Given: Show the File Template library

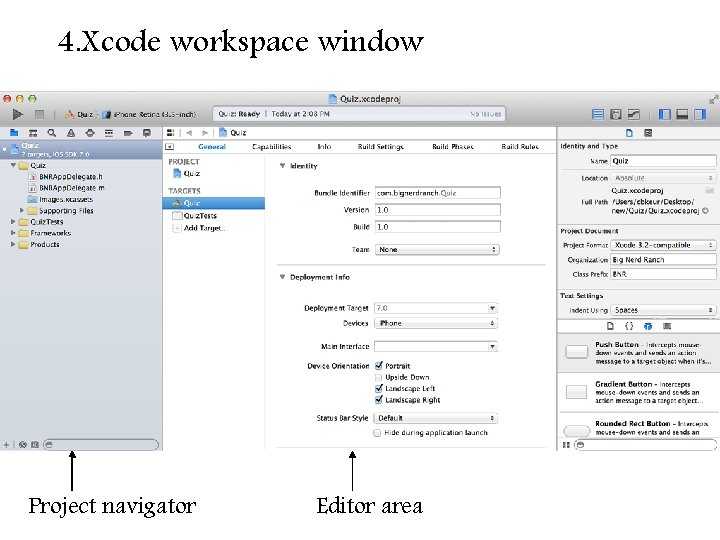Looking at the screenshot, I should (x=610, y=326).
